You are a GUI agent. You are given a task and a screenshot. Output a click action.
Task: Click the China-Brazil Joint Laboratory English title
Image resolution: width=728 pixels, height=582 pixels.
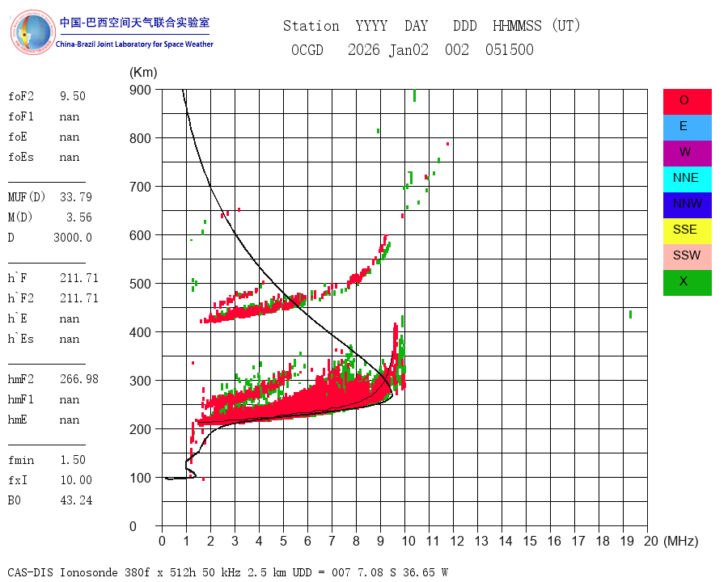[x=134, y=44]
